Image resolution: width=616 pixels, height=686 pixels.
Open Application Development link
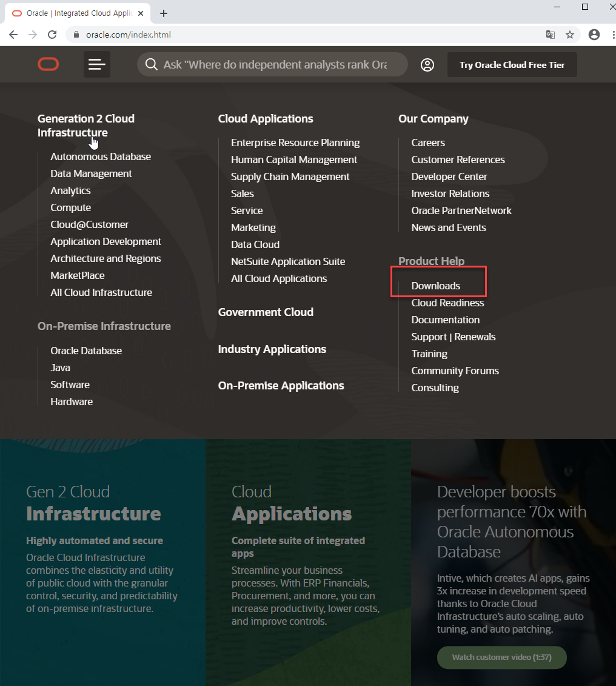click(x=105, y=241)
